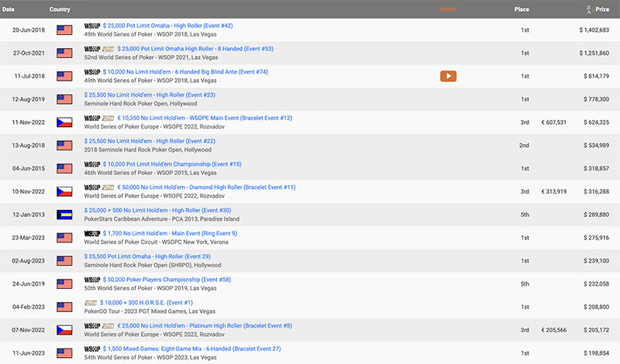Play the video for Event #74

coord(448,76)
